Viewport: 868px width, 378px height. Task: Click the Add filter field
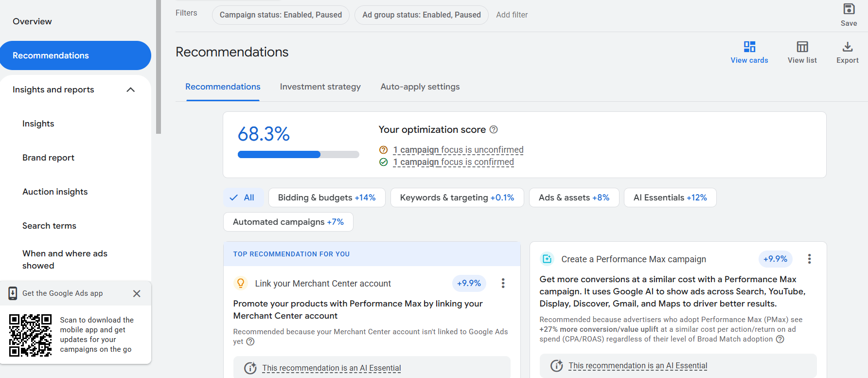click(x=512, y=15)
